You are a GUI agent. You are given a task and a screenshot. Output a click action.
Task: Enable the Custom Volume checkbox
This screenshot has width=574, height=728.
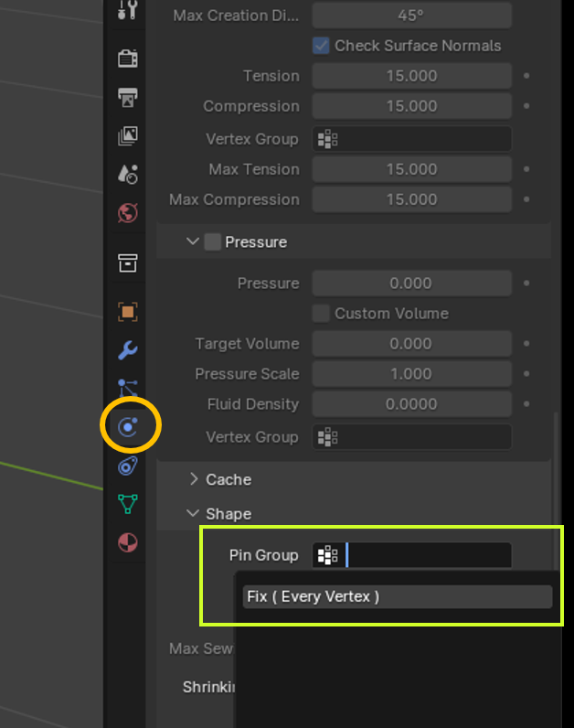(x=321, y=314)
